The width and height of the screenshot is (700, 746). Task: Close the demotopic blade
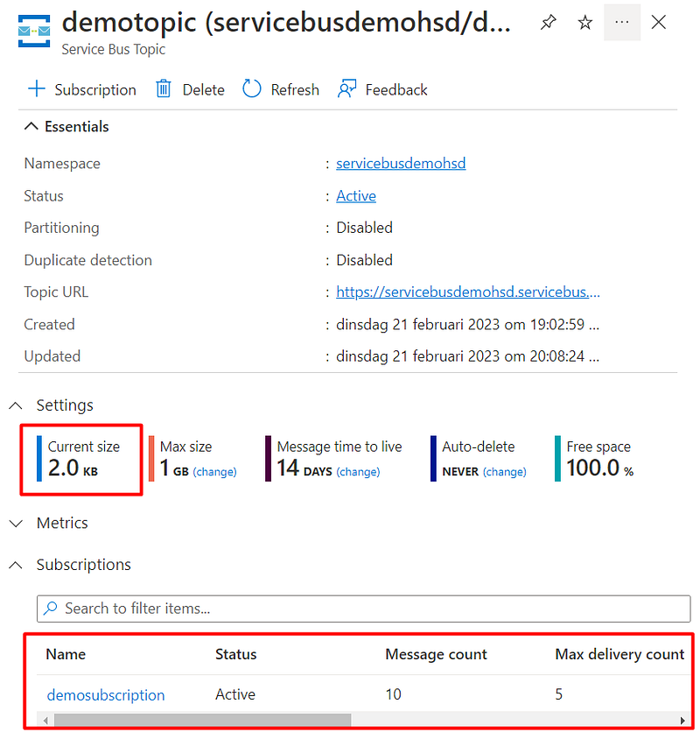659,22
